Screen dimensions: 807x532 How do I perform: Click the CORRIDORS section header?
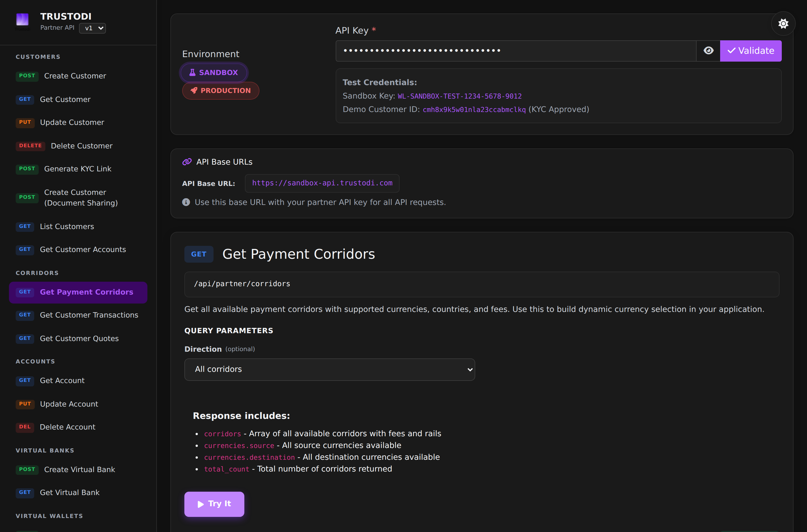(x=37, y=273)
